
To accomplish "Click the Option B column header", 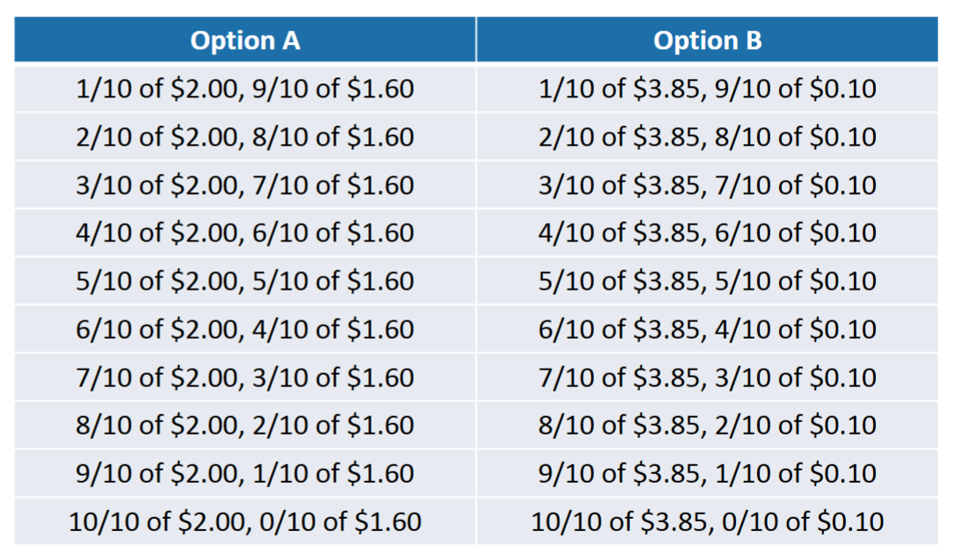I will point(707,40).
